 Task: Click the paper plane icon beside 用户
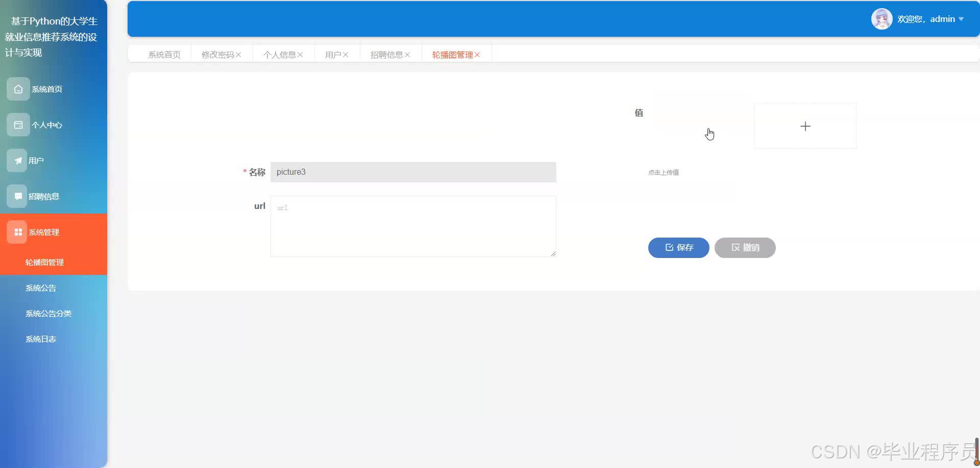tap(18, 160)
